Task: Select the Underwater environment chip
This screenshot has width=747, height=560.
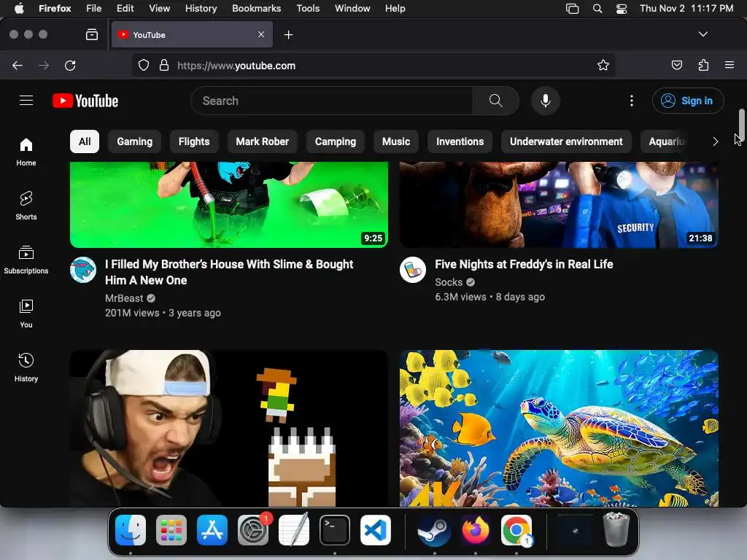Action: click(566, 141)
